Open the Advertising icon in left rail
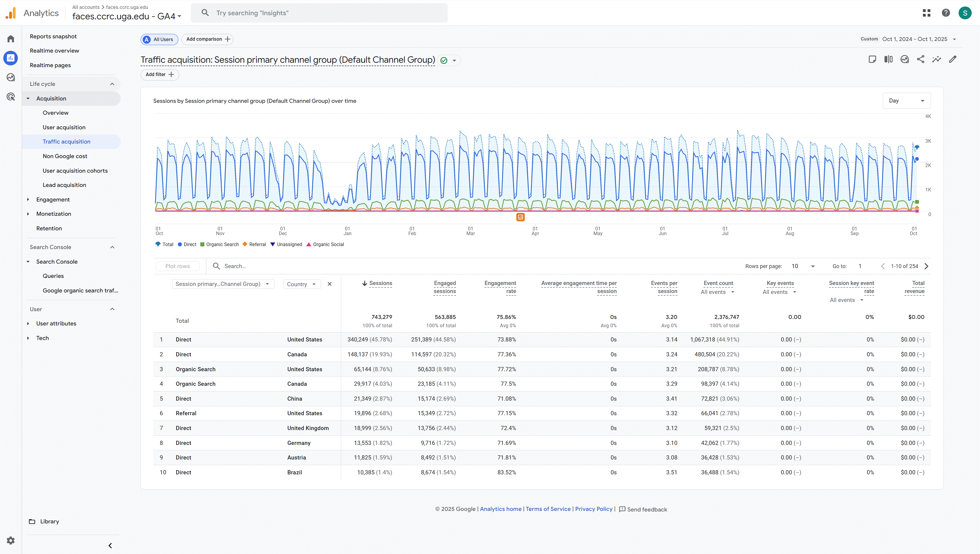 tap(11, 97)
